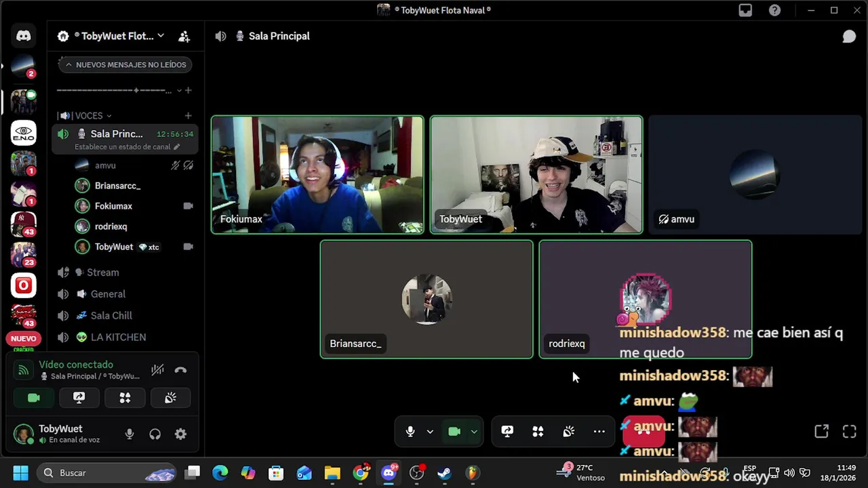Collapse the VOCES channel category
This screenshot has height=488, width=868.
tap(108, 116)
